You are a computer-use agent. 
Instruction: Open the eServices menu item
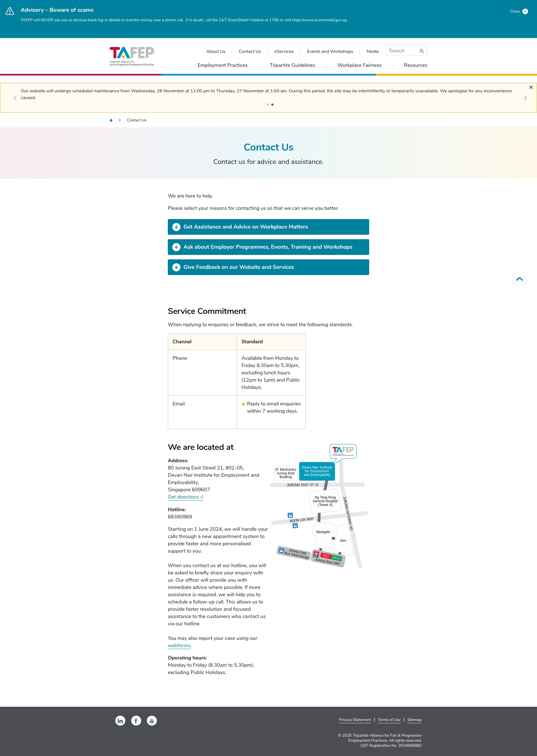pyautogui.click(x=284, y=51)
